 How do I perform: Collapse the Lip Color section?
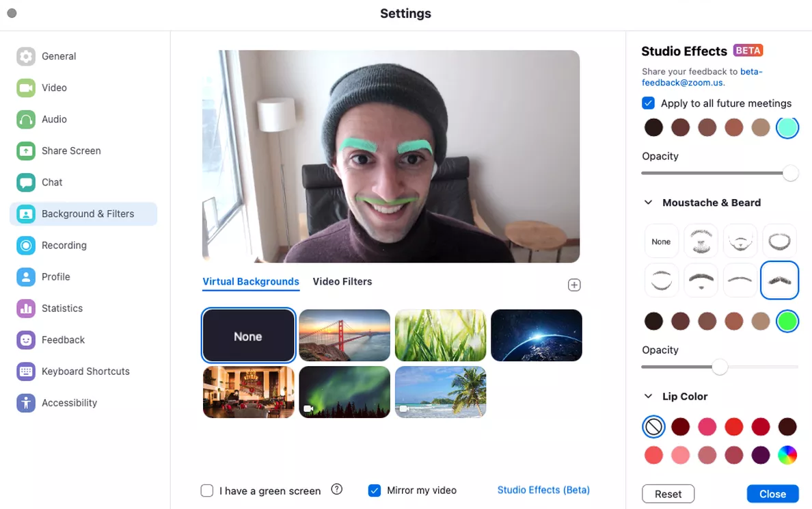648,396
